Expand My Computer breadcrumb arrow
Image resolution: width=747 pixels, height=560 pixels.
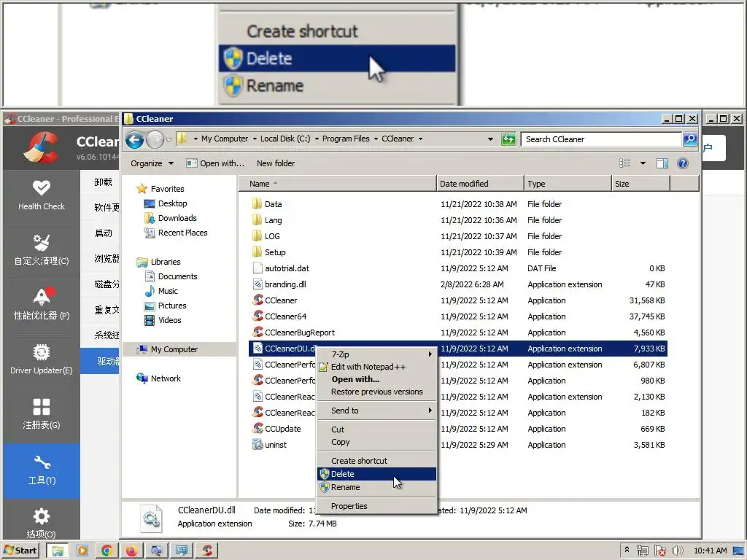(x=255, y=139)
